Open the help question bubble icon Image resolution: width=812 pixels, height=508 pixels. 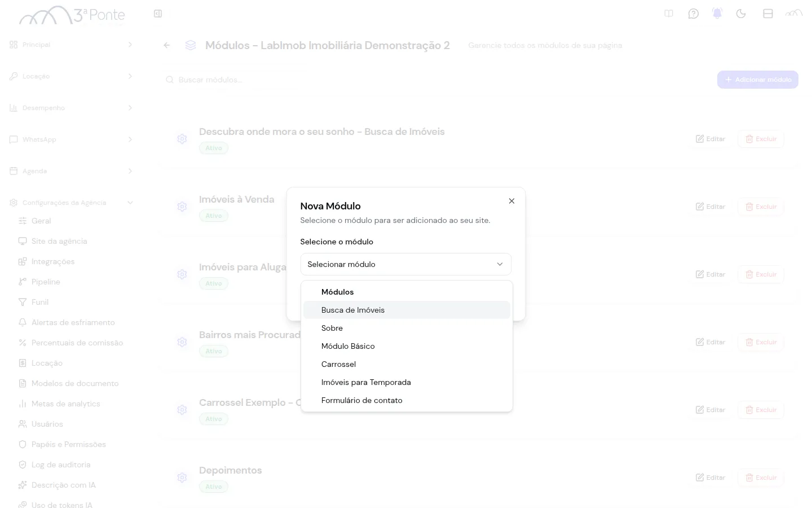[694, 14]
